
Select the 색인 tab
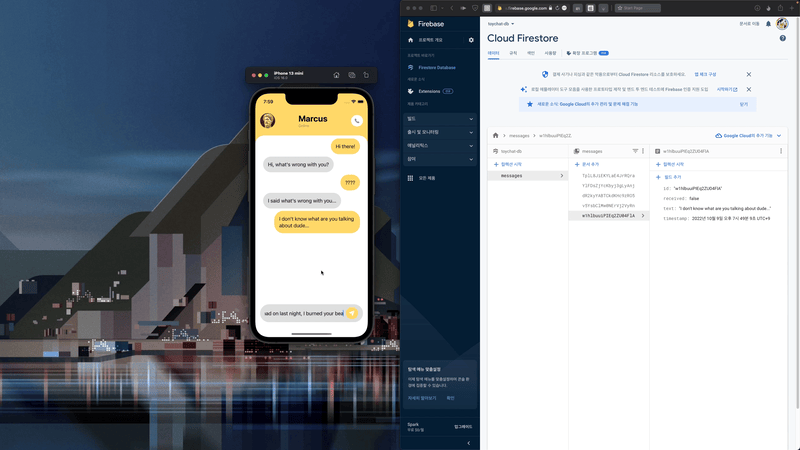[x=531, y=53]
